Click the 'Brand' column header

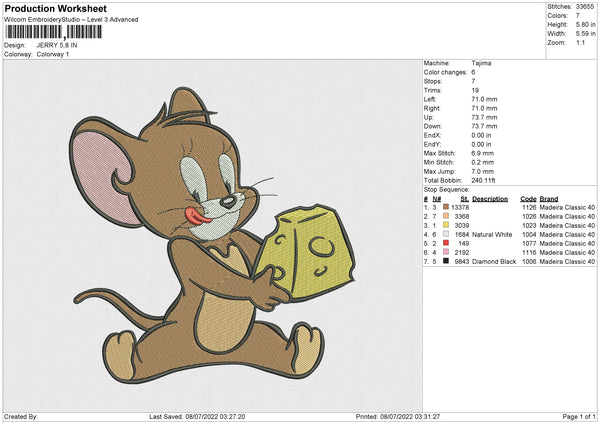[x=549, y=199]
